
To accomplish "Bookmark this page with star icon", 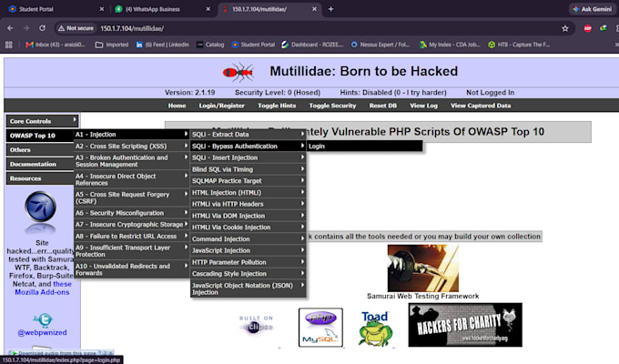I will pos(565,28).
